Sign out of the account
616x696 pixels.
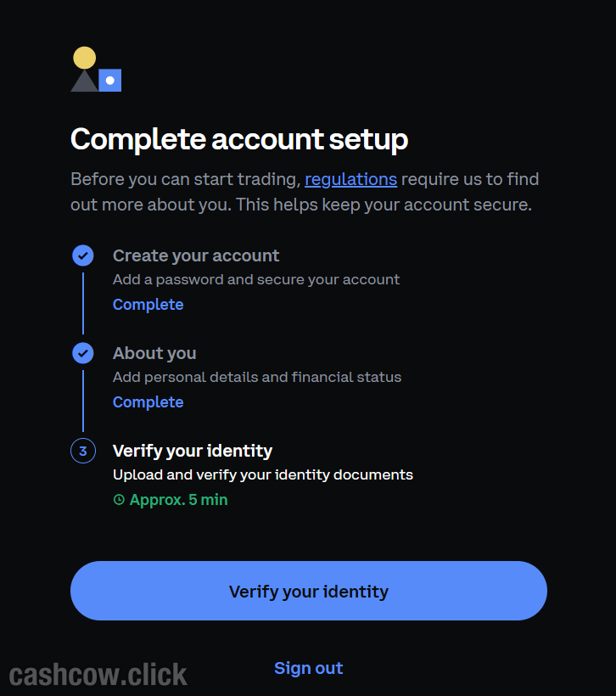pos(308,668)
